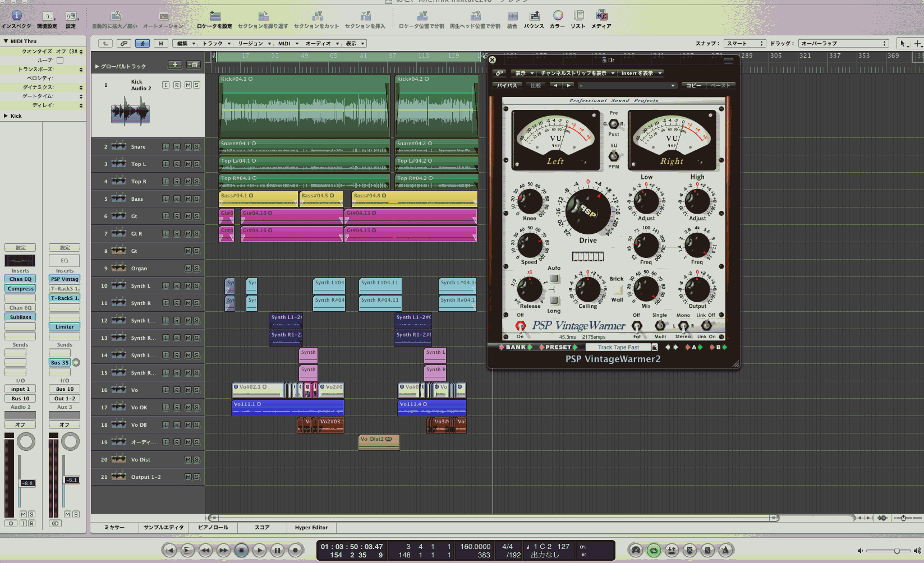The image size is (924, 563).
Task: Open the Piano Roll (ピアノロール) tab
Action: [213, 527]
